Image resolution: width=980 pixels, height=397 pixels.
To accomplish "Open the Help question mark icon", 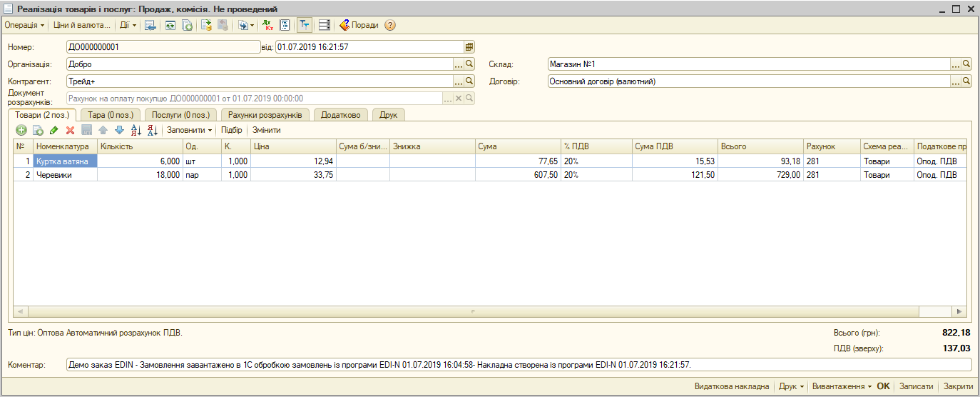I will (390, 25).
